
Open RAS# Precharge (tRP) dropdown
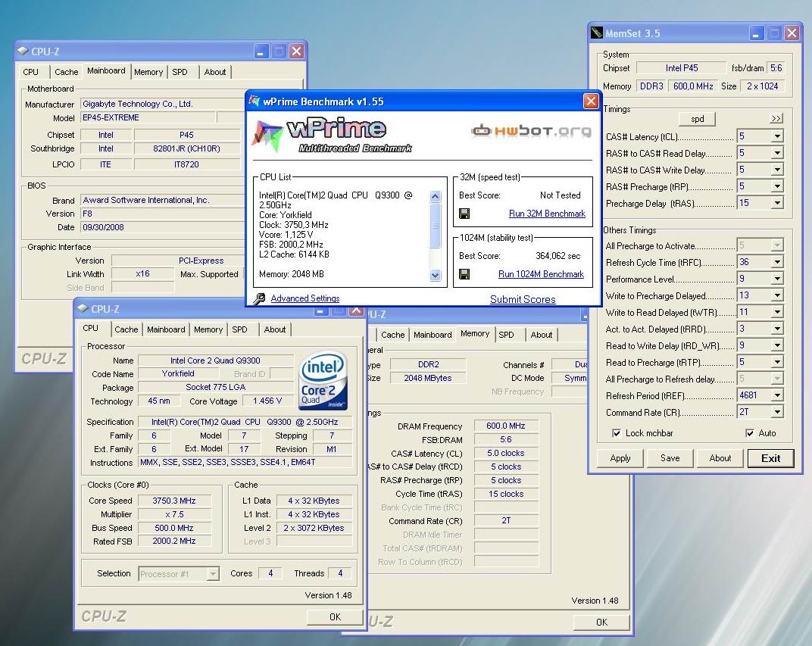tap(777, 186)
